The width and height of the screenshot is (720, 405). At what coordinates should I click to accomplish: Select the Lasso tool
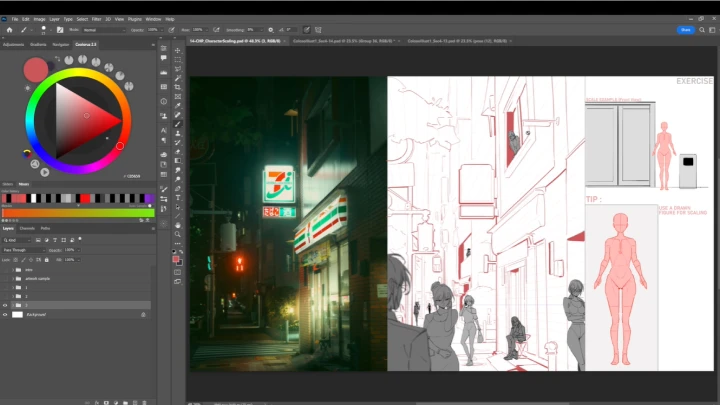[x=178, y=68]
